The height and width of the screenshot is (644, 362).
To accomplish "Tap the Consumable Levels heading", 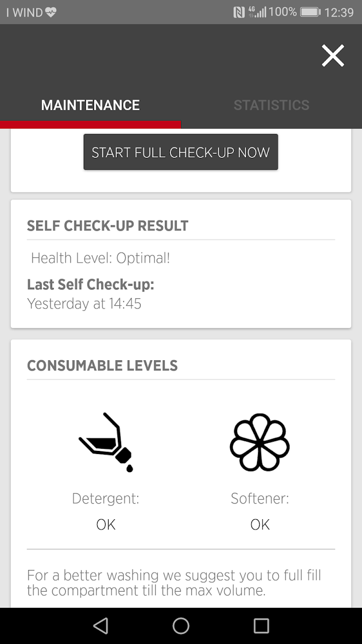I will coord(102,365).
